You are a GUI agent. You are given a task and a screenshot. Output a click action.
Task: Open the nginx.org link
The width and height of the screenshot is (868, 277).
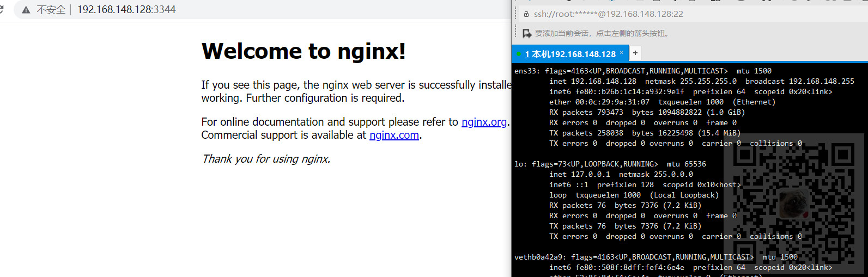coord(484,122)
